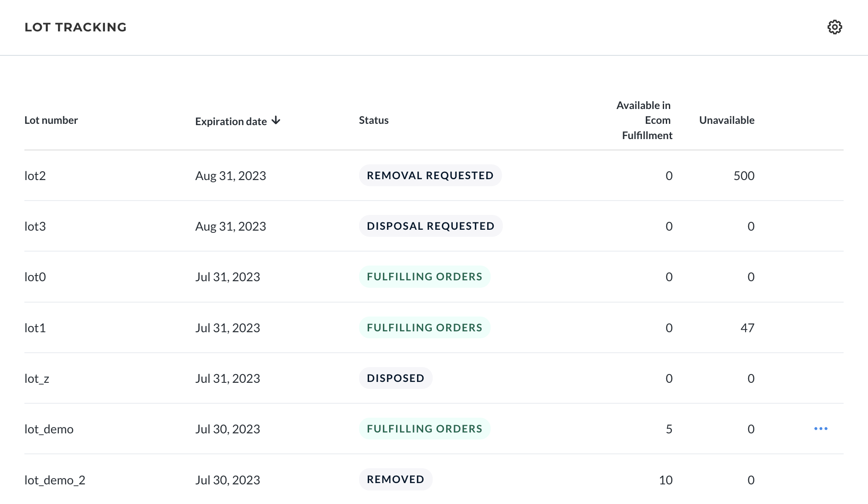Click the LOT TRACKING page title
This screenshot has height=504, width=868.
click(x=76, y=27)
